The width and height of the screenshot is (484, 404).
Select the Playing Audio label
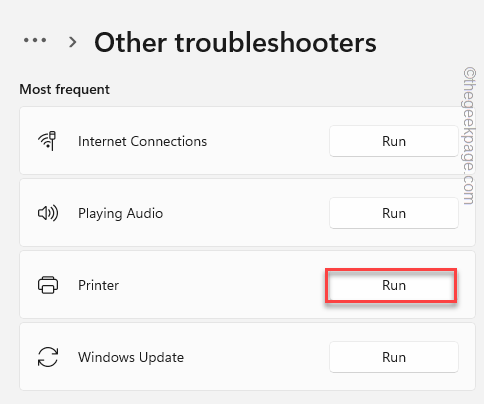pos(120,214)
